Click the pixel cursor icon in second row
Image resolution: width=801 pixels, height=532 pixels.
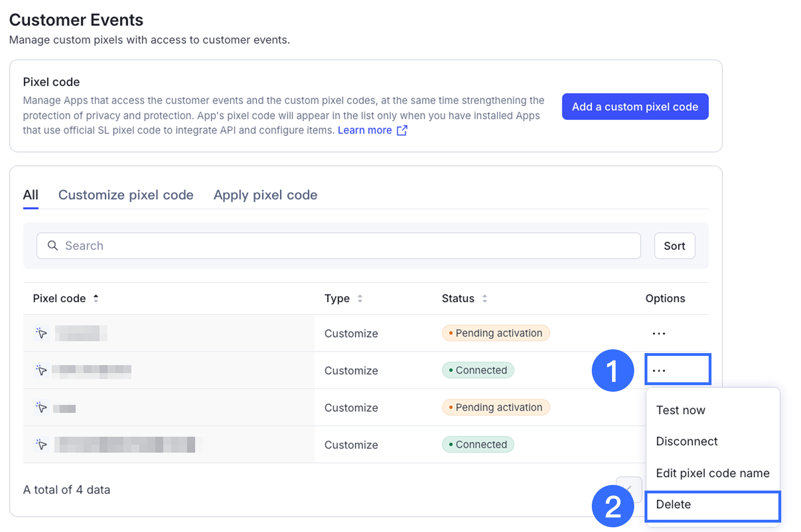41,371
